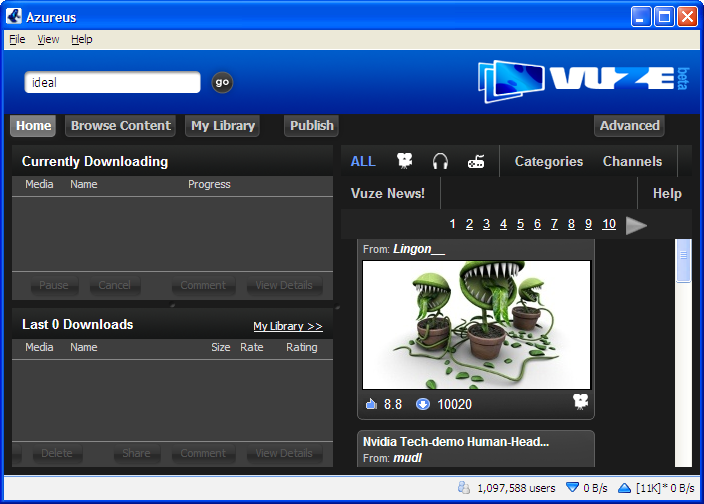
Task: Go to page 4
Action: click(503, 224)
